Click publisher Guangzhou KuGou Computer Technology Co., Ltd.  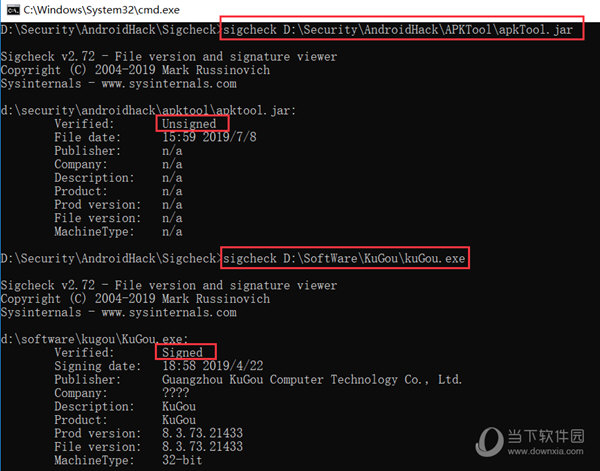(x=312, y=379)
